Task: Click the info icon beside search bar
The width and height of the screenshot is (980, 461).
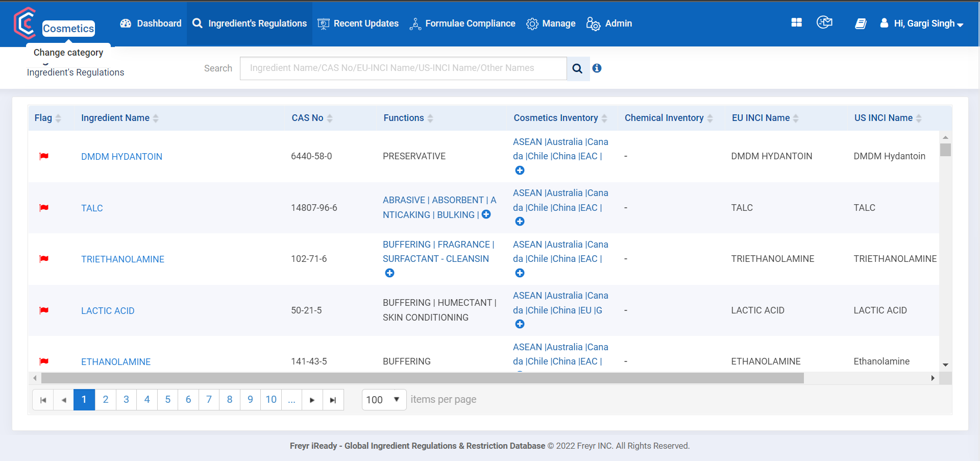Action: pos(597,68)
